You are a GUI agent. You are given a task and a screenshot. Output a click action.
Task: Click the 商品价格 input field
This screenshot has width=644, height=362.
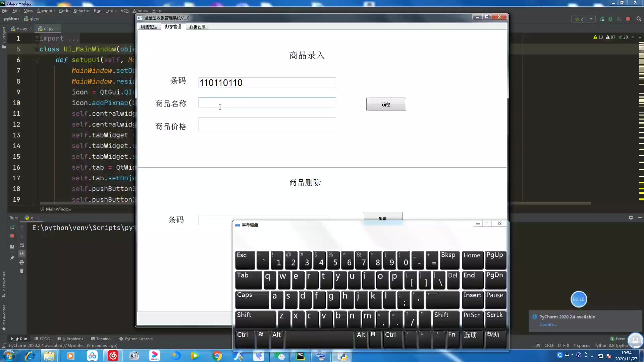coord(267,124)
